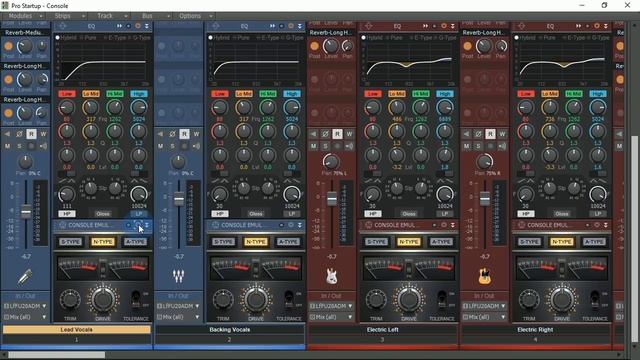Open the Lead Vocals Mix output dropdown

click(x=25, y=317)
